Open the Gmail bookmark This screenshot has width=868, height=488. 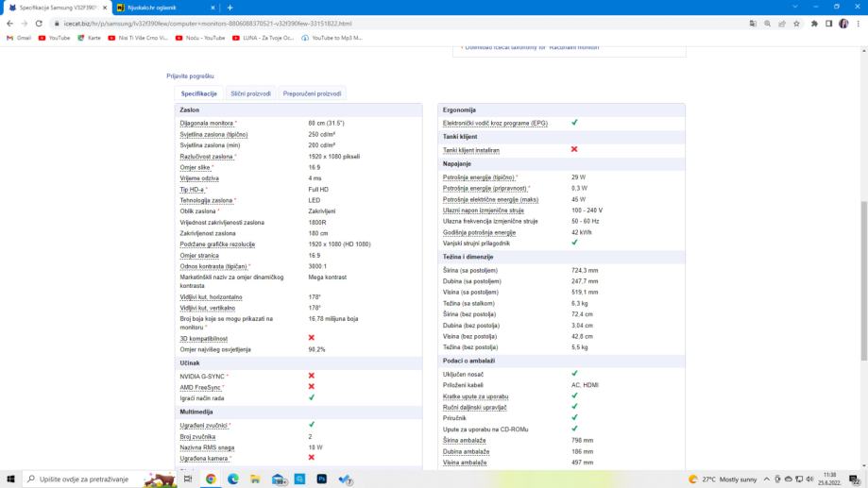click(19, 38)
